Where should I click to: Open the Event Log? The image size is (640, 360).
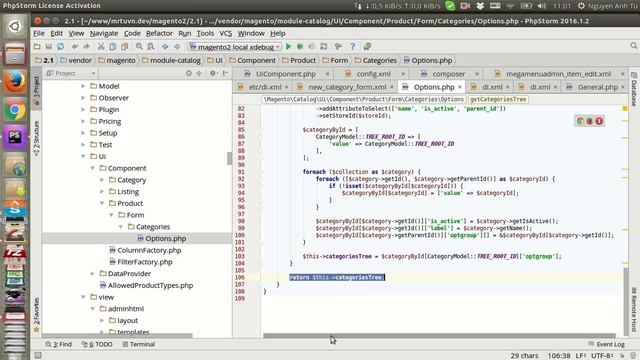click(x=607, y=344)
